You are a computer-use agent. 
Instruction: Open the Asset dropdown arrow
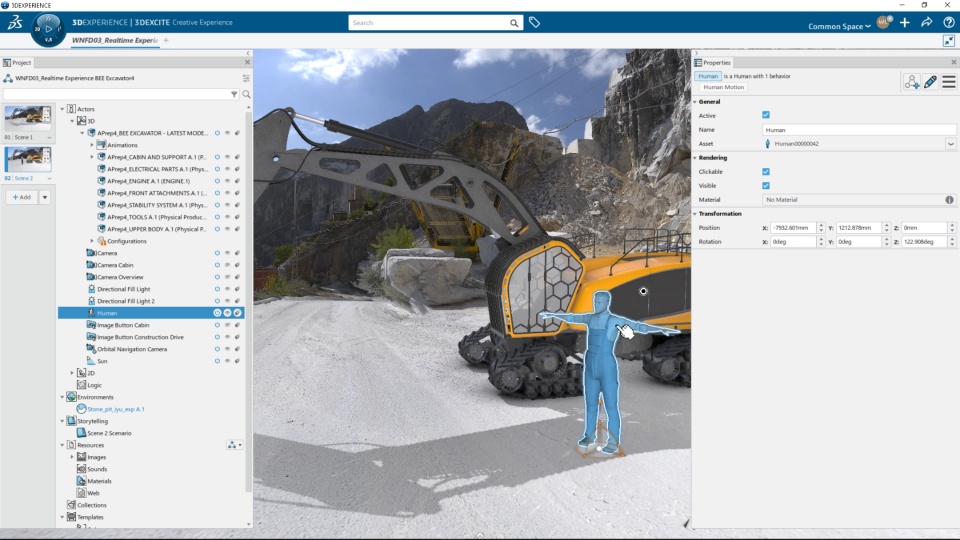951,144
